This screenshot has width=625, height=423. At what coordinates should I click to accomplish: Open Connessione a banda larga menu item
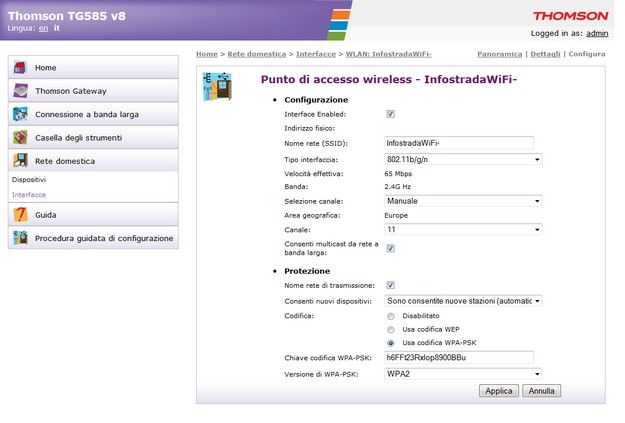(93, 114)
